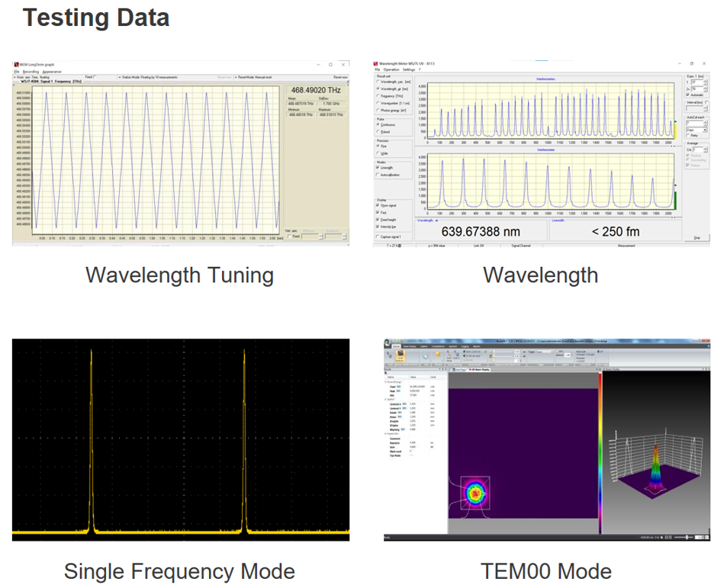This screenshot has height=588, width=724.
Task: Click the WLM LongTerm graph title icon
Action: click(16, 64)
